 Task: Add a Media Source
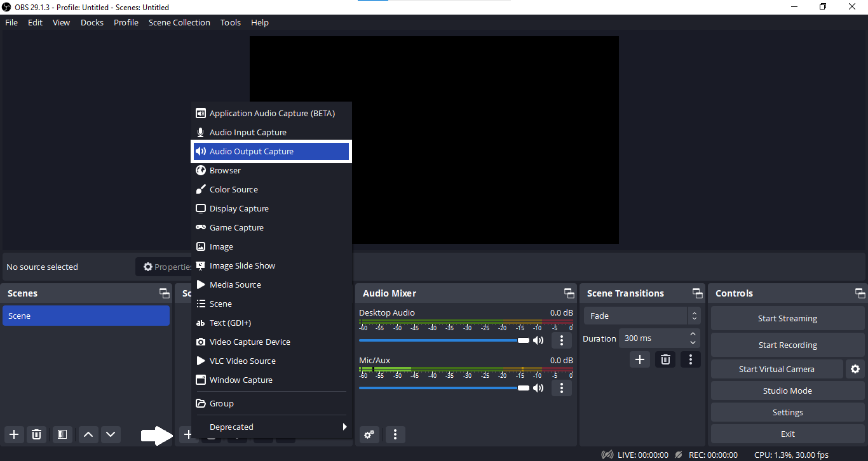[271, 284]
